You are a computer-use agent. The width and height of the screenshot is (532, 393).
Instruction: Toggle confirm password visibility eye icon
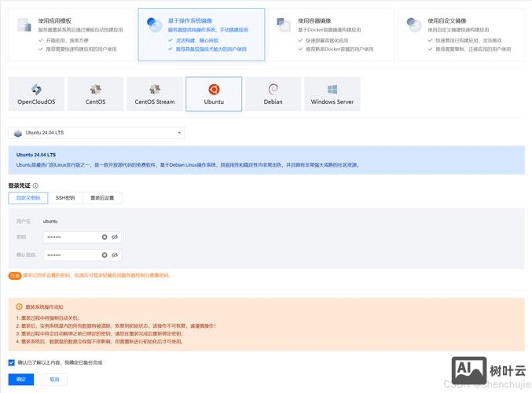click(115, 255)
